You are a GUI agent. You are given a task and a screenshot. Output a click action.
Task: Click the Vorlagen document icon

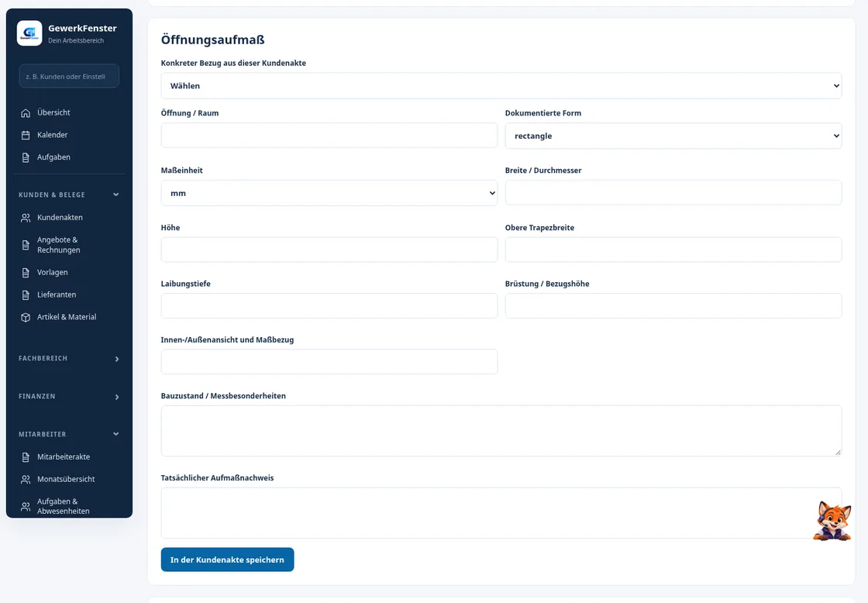[26, 272]
